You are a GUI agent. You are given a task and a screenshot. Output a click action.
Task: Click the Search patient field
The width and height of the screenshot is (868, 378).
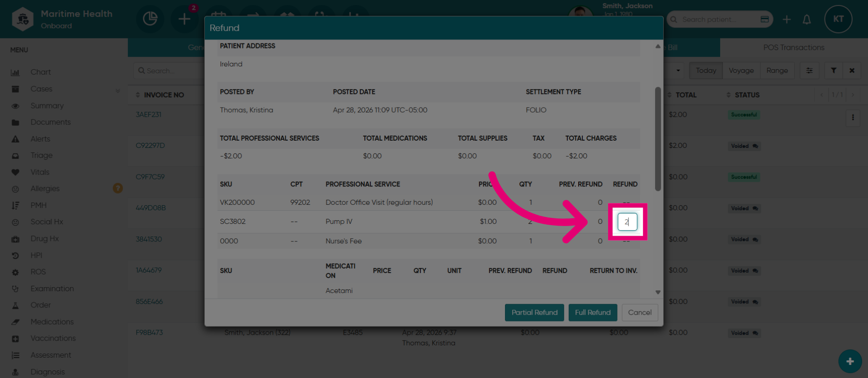719,19
